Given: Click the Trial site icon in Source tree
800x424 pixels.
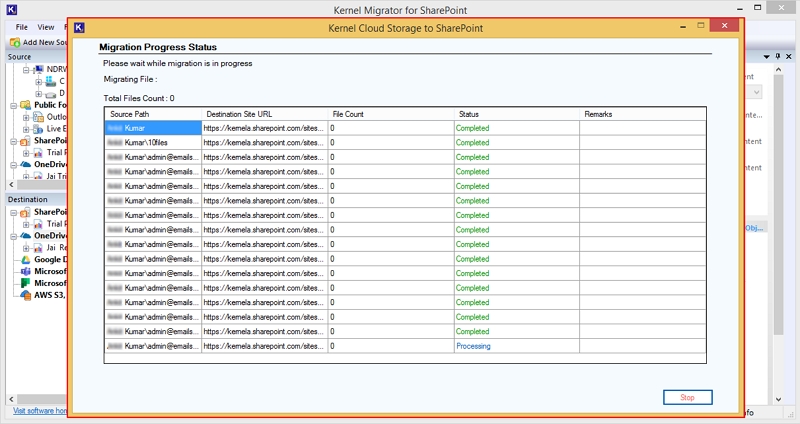Looking at the screenshot, I should [38, 153].
